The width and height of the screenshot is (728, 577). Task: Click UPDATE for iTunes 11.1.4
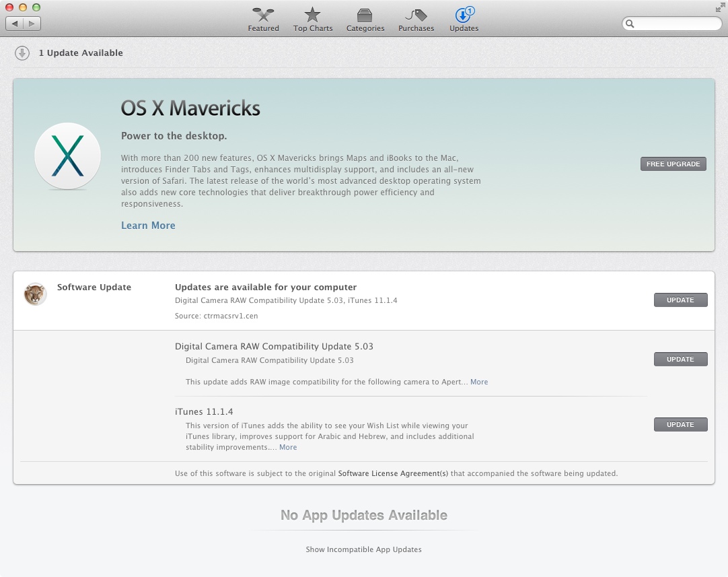[681, 425]
